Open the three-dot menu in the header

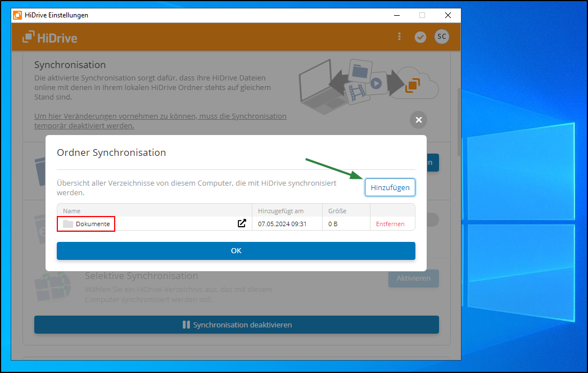point(399,36)
